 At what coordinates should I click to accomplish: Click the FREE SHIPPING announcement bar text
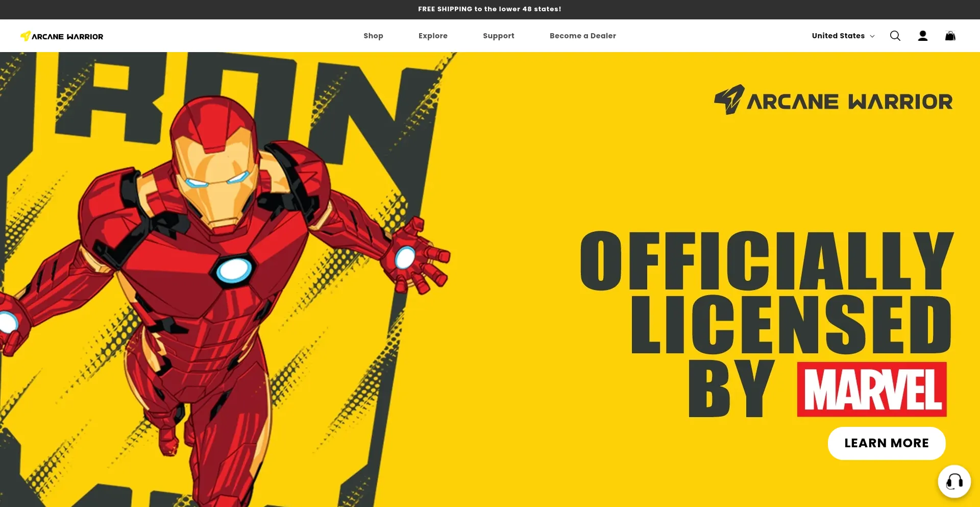click(489, 9)
